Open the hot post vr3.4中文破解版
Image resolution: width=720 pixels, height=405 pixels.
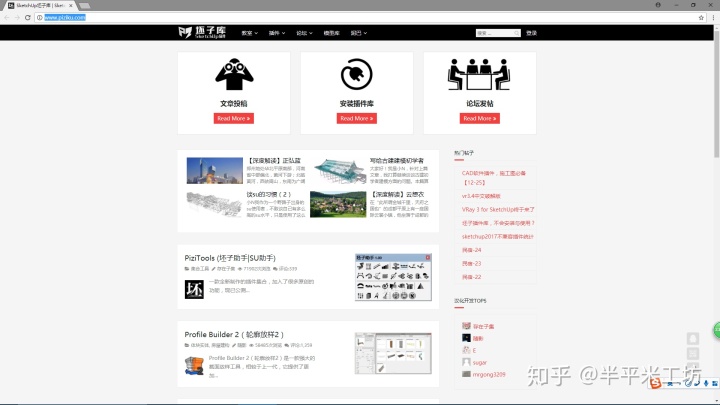(481, 196)
